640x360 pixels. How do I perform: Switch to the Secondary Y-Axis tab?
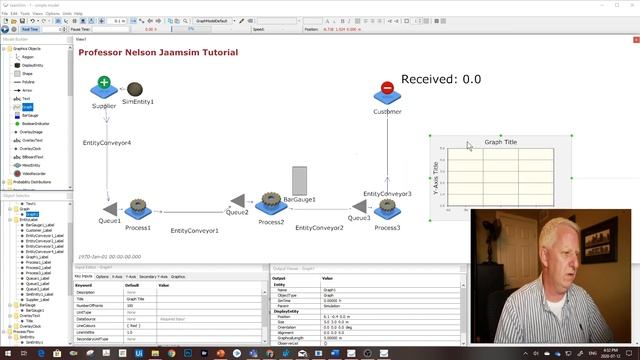[153, 277]
